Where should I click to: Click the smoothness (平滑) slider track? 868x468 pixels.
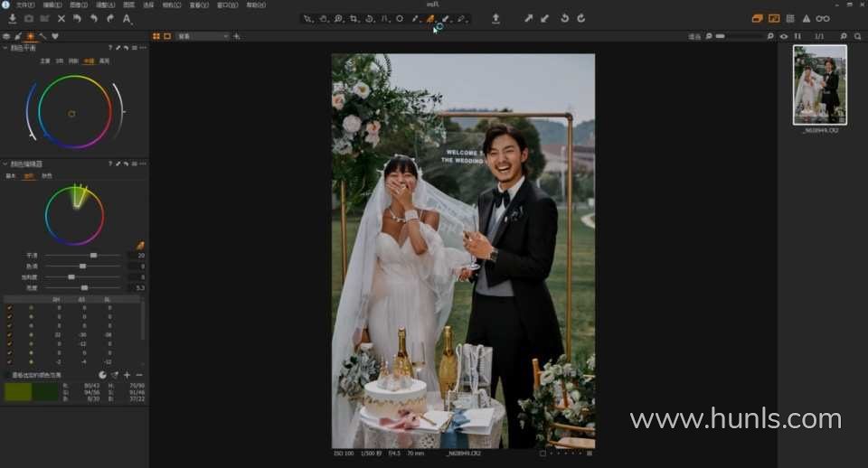coord(83,256)
